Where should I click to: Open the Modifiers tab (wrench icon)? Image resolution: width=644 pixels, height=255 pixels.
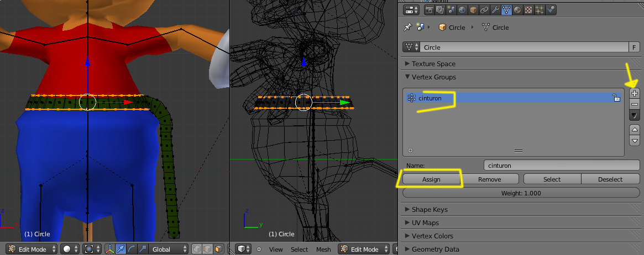[x=495, y=10]
